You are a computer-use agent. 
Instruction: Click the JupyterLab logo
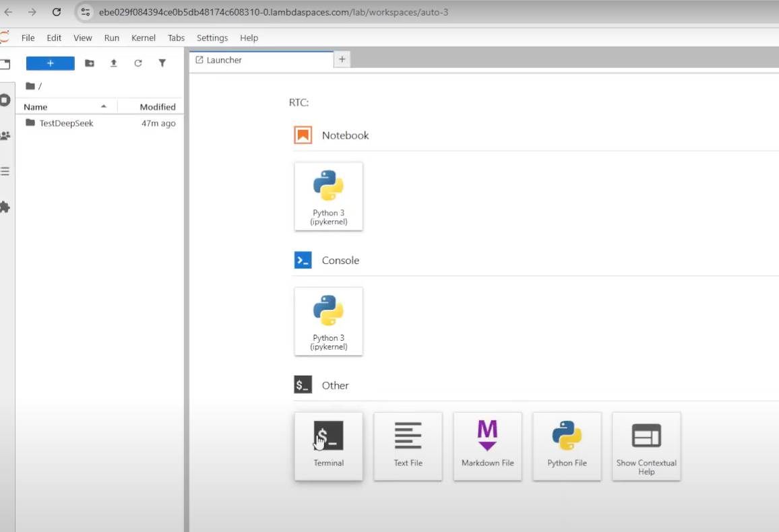5,38
